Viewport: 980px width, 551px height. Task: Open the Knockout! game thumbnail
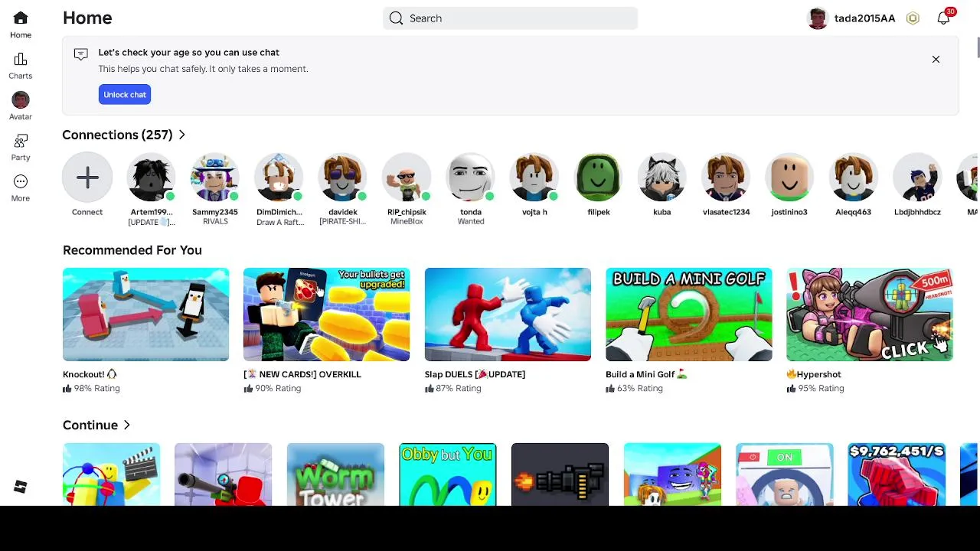(x=145, y=315)
